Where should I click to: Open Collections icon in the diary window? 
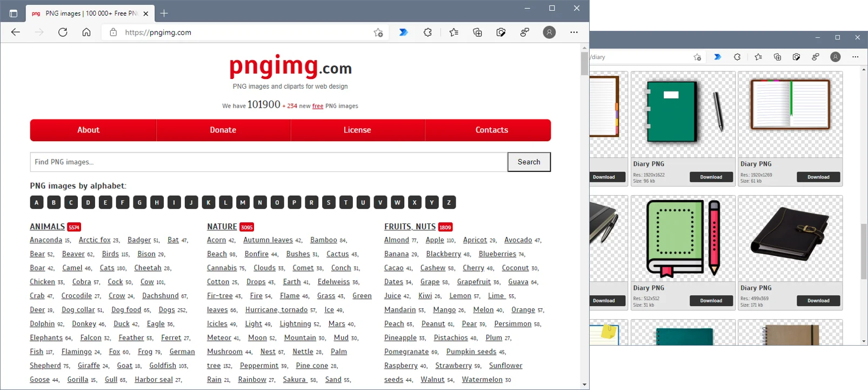(x=777, y=57)
